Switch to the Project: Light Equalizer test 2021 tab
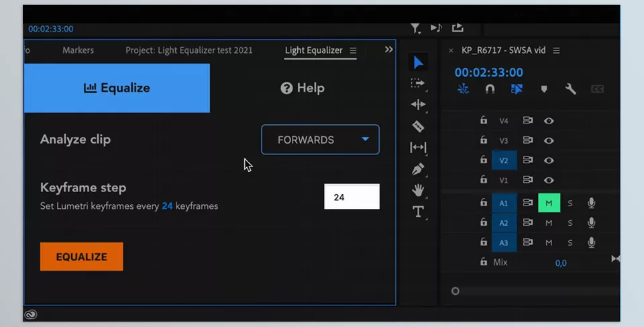Viewport: 644px width, 327px height. point(189,50)
